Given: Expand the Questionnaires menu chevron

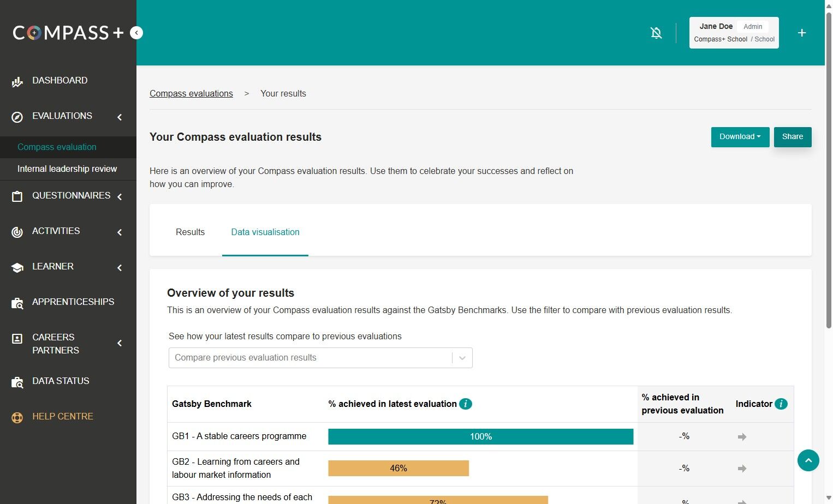Looking at the screenshot, I should click(x=120, y=196).
